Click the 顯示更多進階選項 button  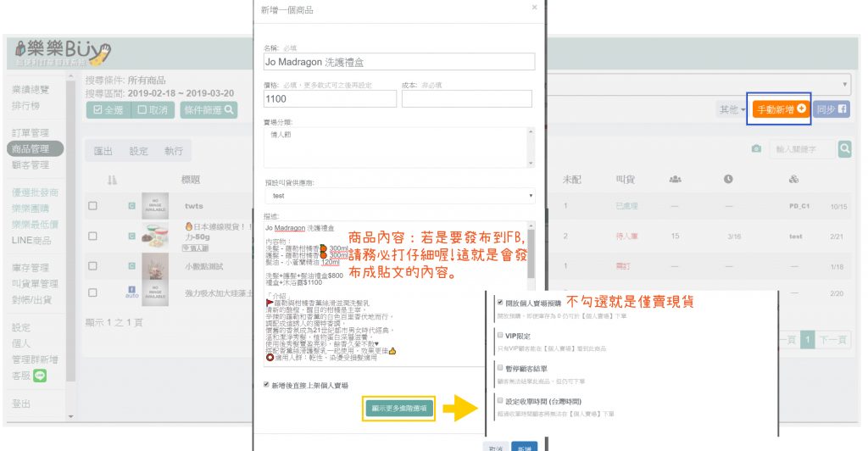[399, 409]
